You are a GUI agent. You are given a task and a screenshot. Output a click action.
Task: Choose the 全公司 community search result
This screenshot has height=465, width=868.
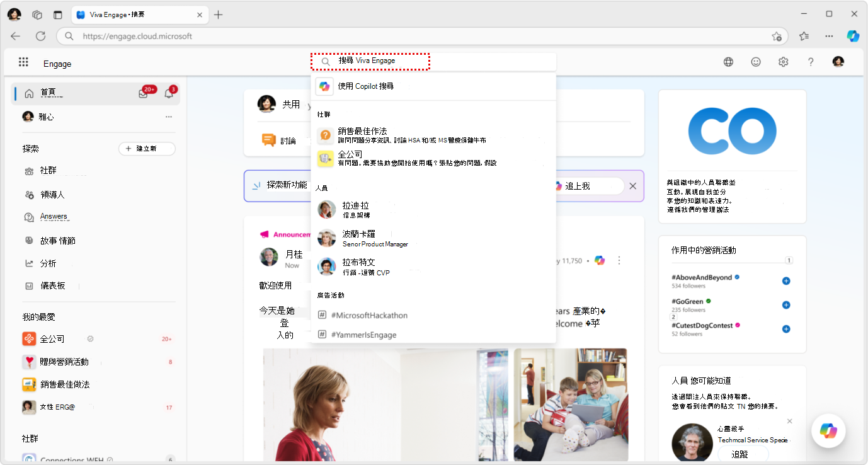pyautogui.click(x=433, y=158)
